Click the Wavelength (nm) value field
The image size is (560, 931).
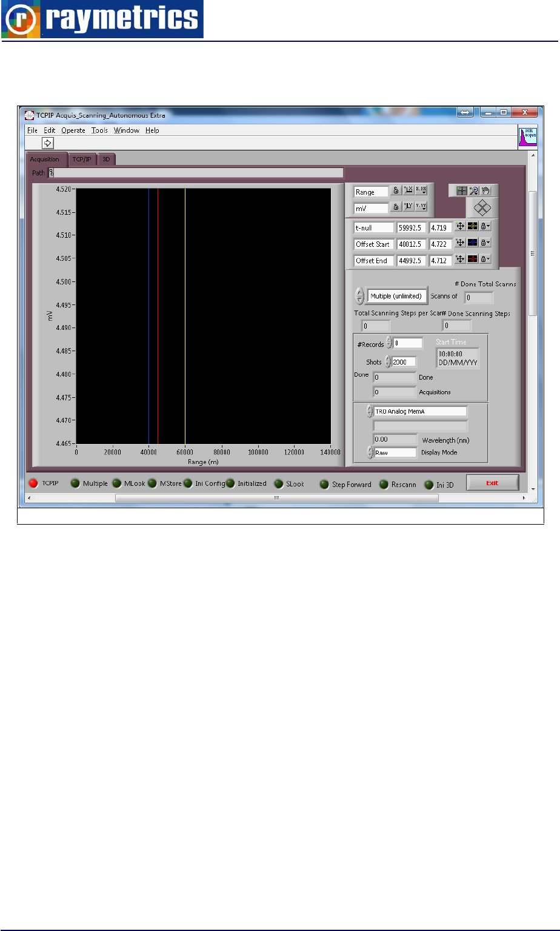395,439
